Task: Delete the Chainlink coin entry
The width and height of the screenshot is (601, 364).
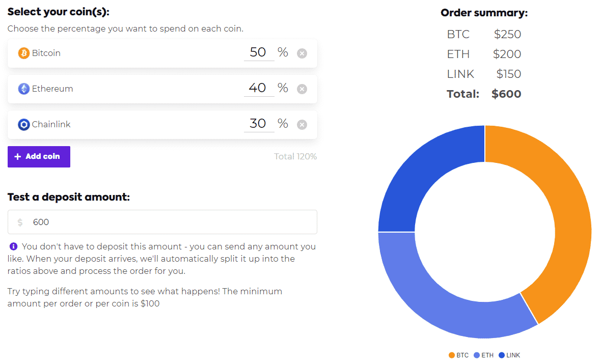Action: tap(302, 125)
